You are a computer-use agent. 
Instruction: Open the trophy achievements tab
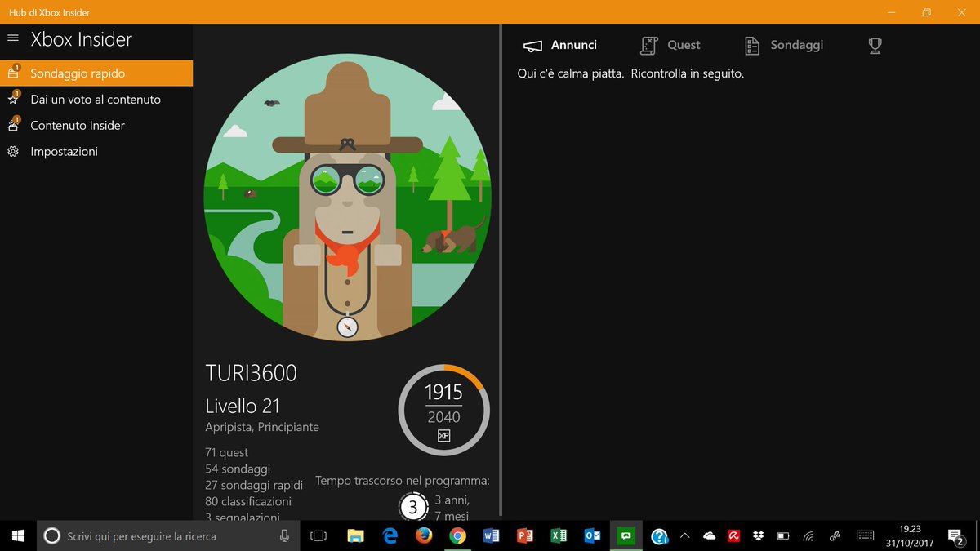pyautogui.click(x=875, y=46)
